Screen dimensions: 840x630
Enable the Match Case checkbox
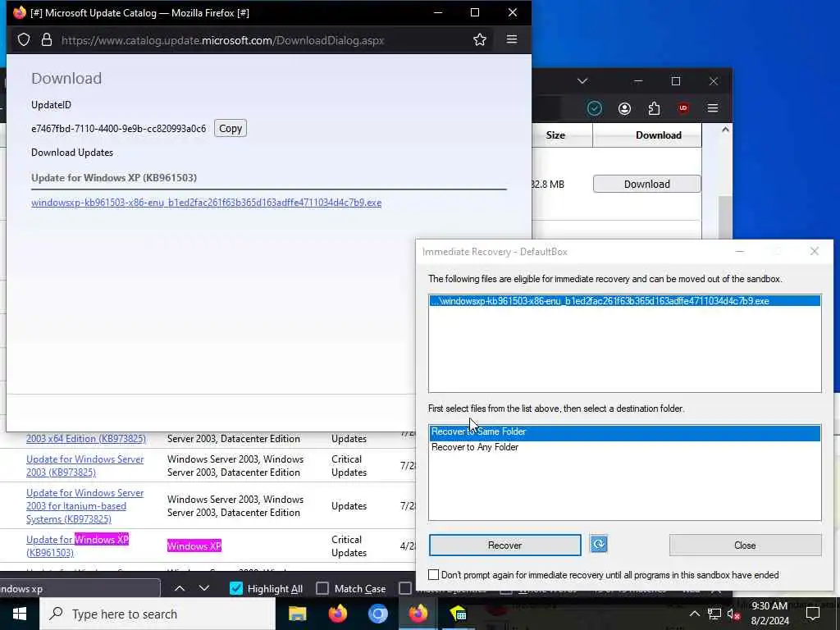[x=322, y=588]
